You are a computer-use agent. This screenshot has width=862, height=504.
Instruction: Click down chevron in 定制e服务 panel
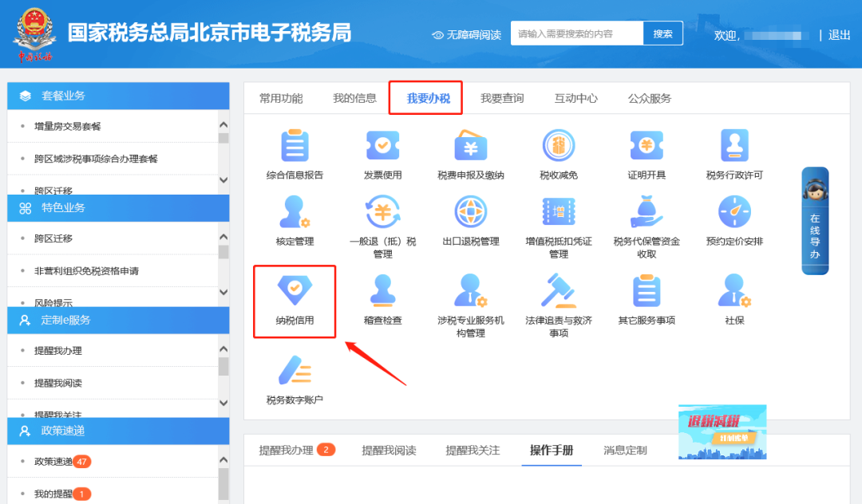pyautogui.click(x=223, y=403)
